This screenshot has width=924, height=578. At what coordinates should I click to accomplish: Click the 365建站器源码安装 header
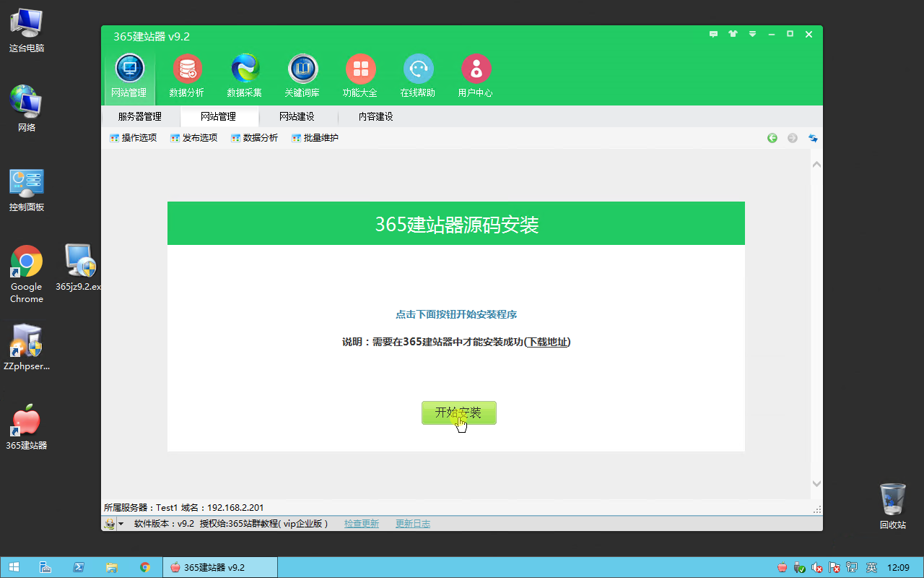pyautogui.click(x=456, y=224)
